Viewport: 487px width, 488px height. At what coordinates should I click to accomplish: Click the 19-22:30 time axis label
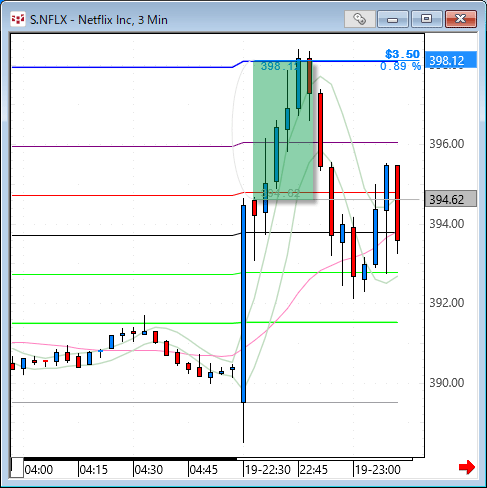pyautogui.click(x=268, y=470)
